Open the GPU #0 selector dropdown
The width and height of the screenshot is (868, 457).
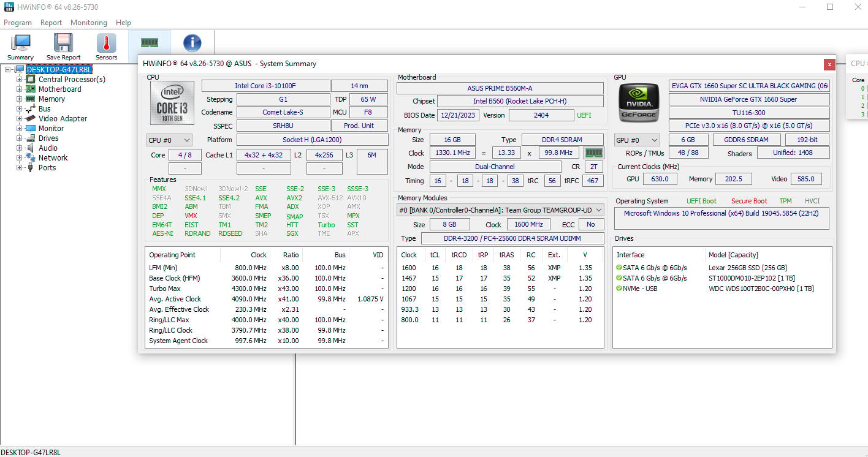coord(637,140)
